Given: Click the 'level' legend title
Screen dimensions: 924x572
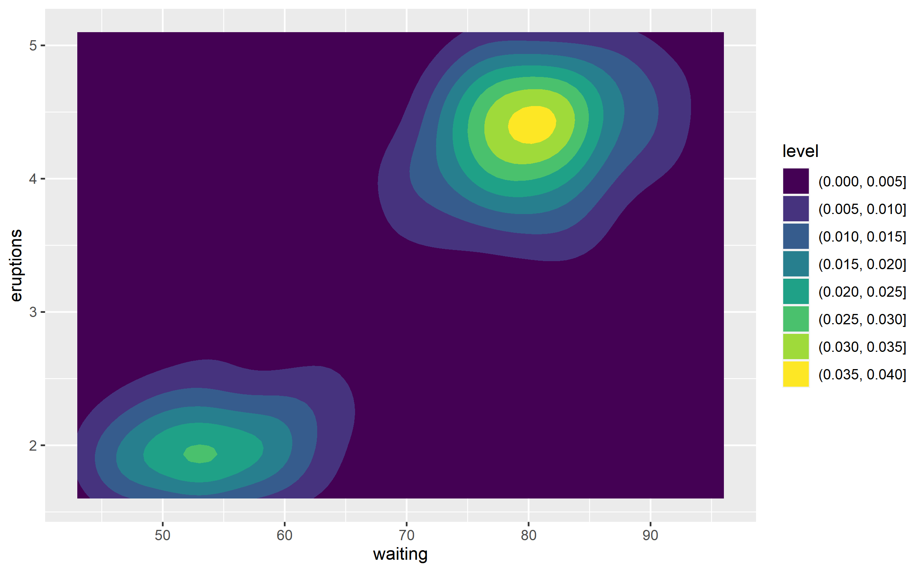Looking at the screenshot, I should pyautogui.click(x=800, y=151).
